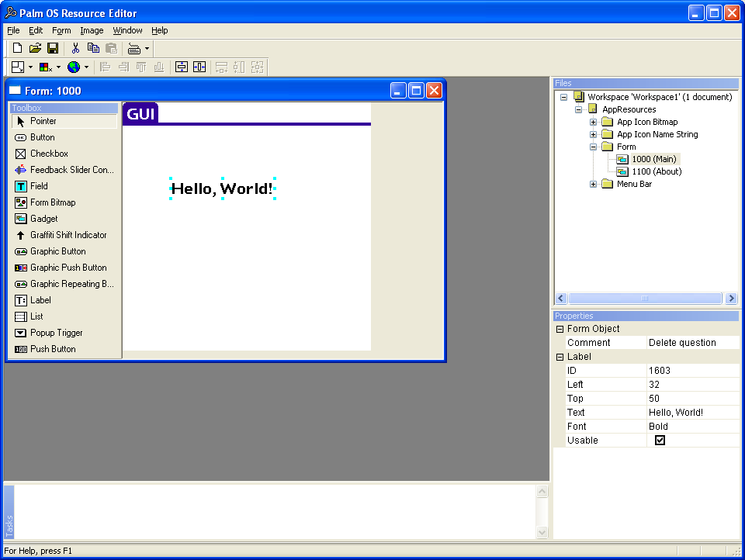
Task: Select the Gadget tool icon
Action: point(20,219)
